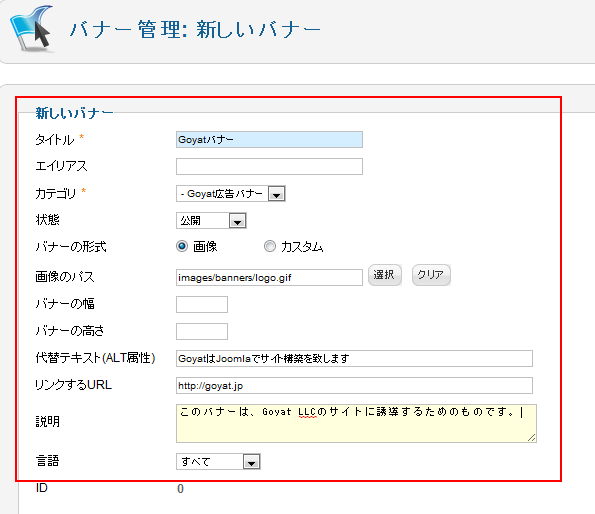595x514 pixels.
Task: Click the 言語 label
Action: tap(47, 461)
